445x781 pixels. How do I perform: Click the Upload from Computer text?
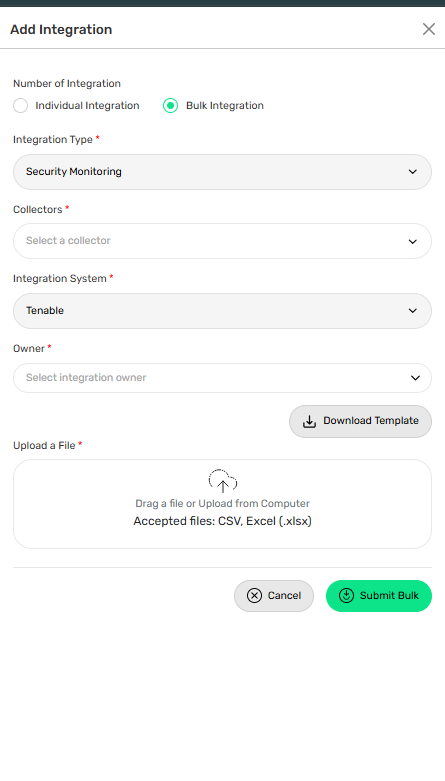tap(254, 504)
